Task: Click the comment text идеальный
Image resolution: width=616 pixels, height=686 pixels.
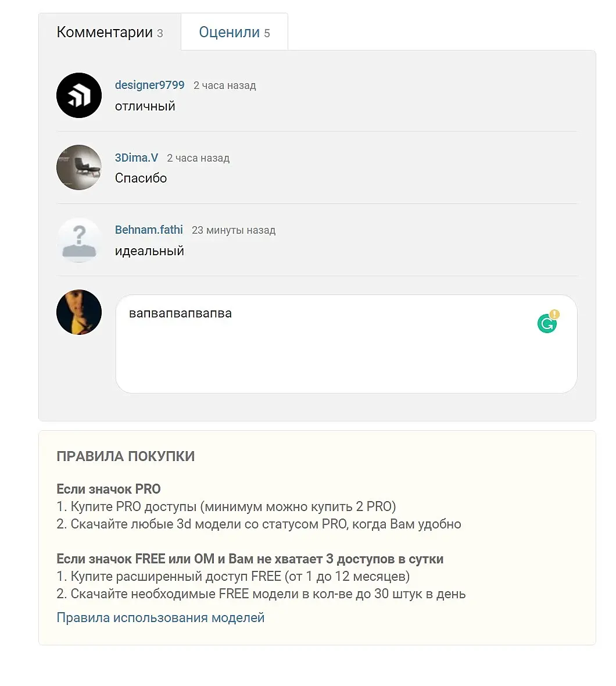Action: point(149,251)
